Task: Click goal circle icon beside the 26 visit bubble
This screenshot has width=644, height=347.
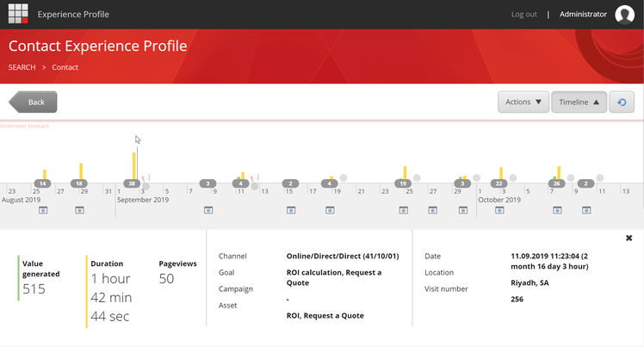Action: click(x=571, y=178)
